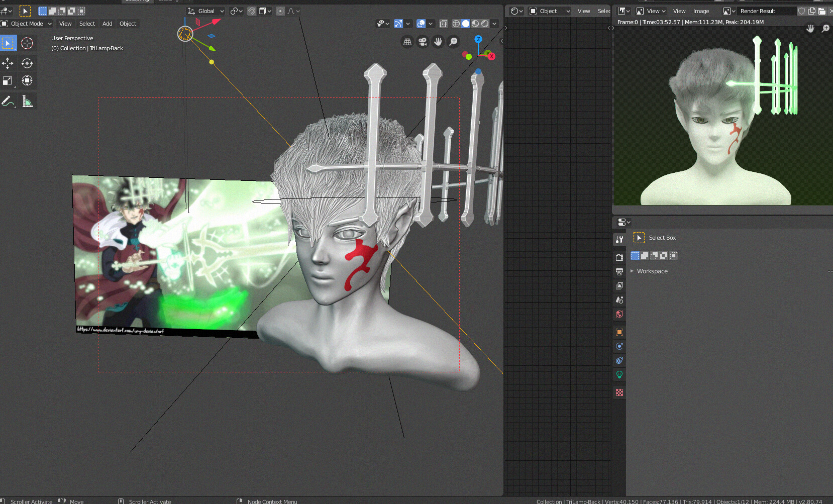Toggle proportional editing in viewport header
The height and width of the screenshot is (504, 833).
coord(280,11)
